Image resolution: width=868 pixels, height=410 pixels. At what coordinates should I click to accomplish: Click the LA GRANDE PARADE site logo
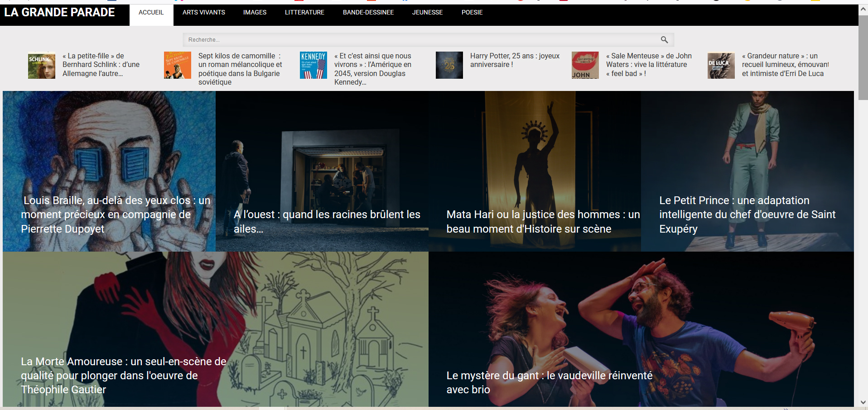59,13
